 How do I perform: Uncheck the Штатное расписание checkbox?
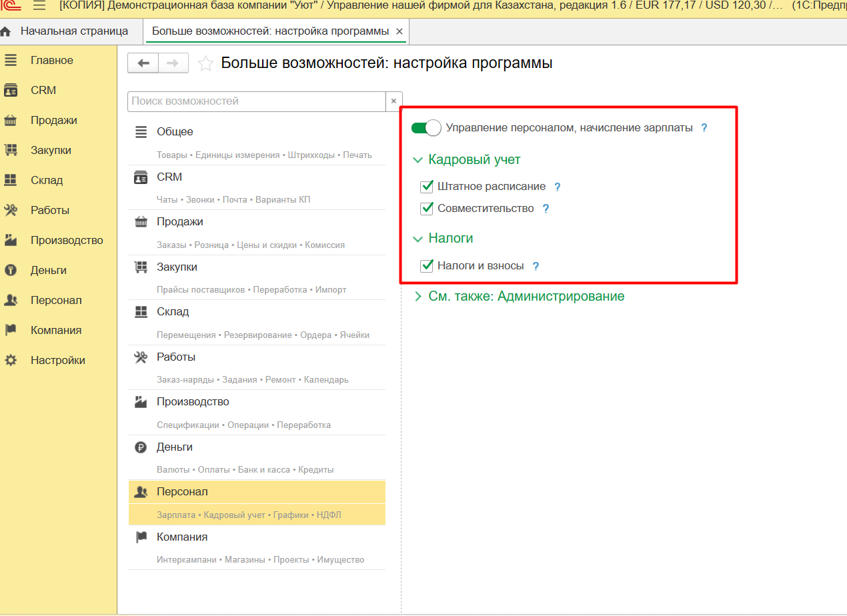click(x=428, y=187)
